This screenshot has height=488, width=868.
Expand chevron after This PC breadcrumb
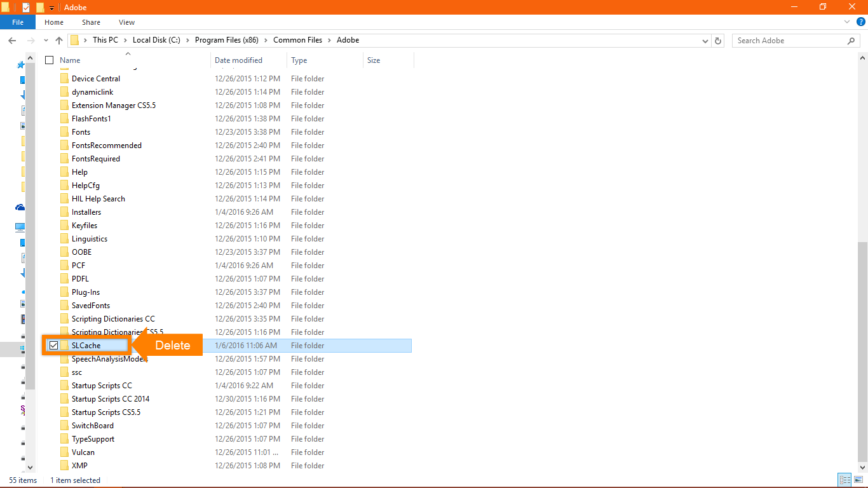click(126, 40)
